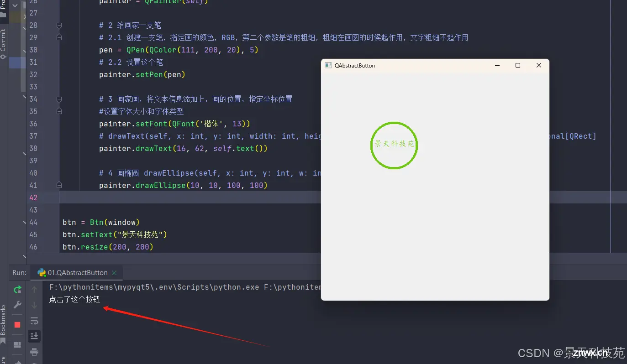Screen dimensions: 627x364
Task: Click the btn.setText line
Action: [x=115, y=234]
